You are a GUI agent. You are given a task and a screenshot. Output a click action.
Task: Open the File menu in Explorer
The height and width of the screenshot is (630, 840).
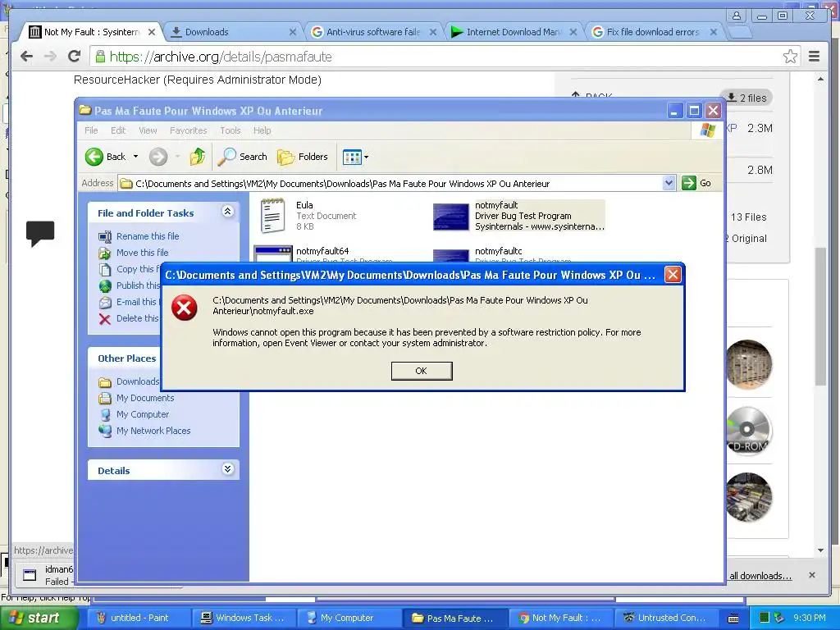91,130
